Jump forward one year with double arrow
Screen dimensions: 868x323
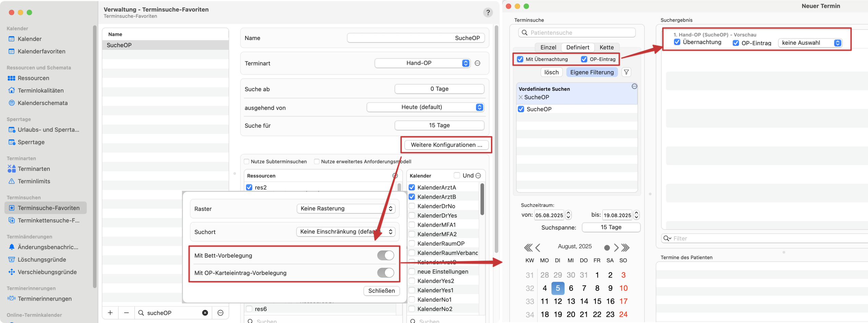(626, 248)
